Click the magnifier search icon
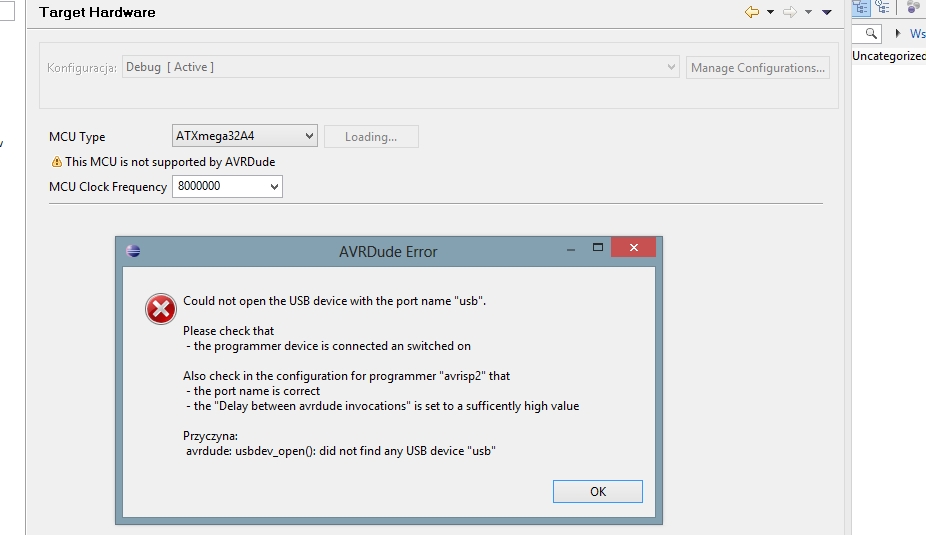 871,34
